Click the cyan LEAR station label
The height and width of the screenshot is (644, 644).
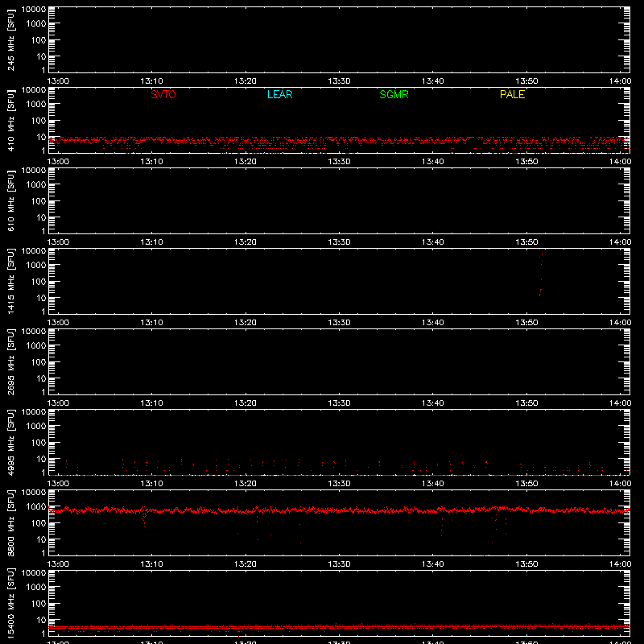pyautogui.click(x=279, y=94)
